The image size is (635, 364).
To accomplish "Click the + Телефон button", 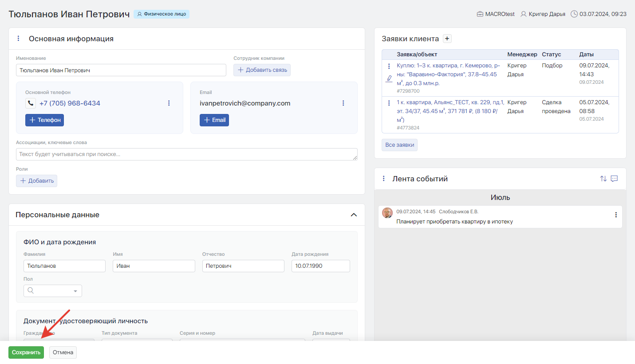I will [44, 120].
